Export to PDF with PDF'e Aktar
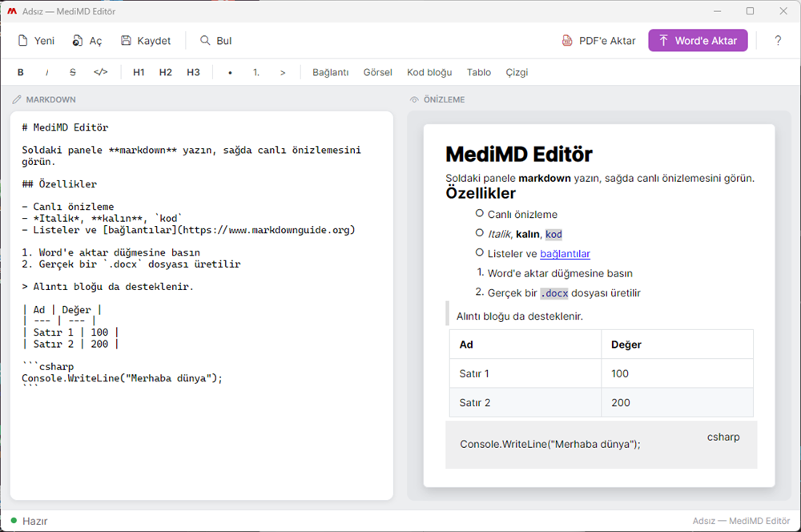801x532 pixels. coord(598,41)
